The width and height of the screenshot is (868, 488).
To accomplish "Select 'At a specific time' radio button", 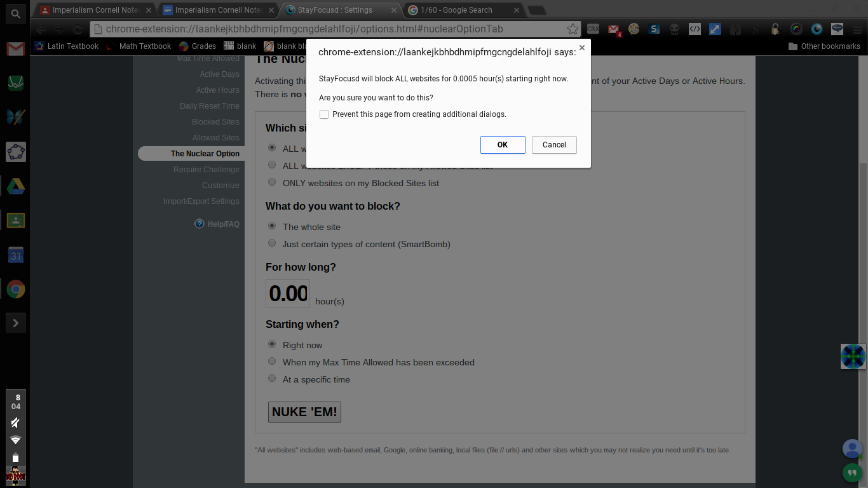I will tap(272, 378).
